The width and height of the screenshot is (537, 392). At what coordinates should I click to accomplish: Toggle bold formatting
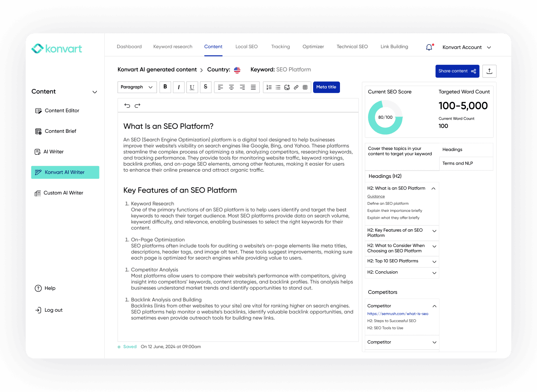pyautogui.click(x=165, y=87)
